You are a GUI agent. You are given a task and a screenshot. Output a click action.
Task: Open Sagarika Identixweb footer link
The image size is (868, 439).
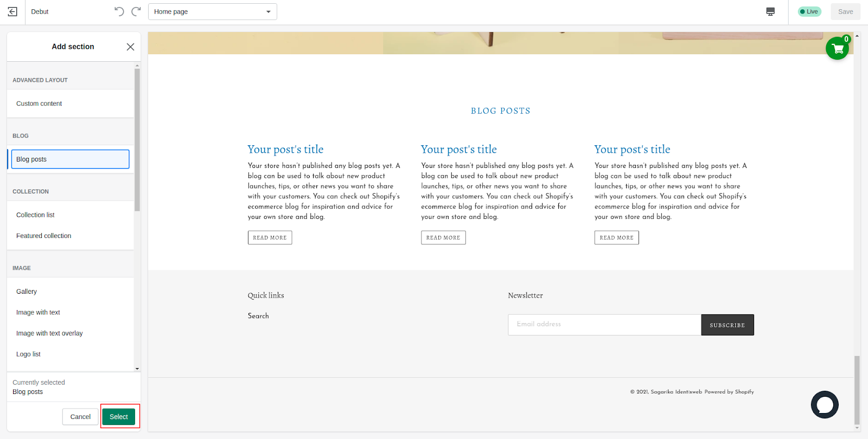pos(676,392)
